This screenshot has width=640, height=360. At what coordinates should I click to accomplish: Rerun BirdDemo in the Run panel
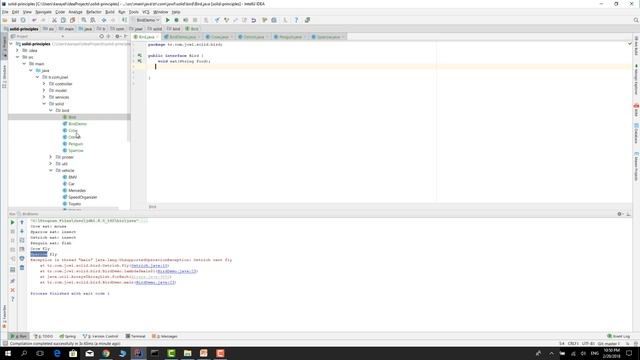pyautogui.click(x=12, y=222)
